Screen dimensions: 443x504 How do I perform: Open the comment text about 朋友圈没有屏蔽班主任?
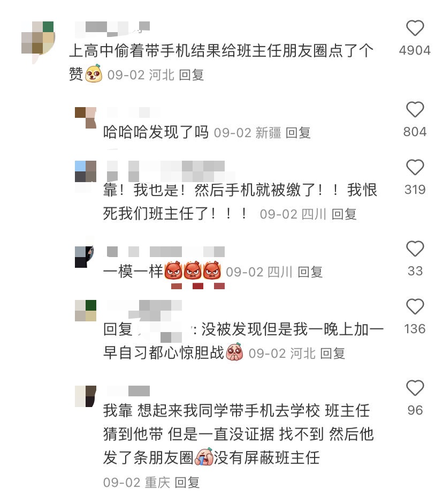point(238,434)
